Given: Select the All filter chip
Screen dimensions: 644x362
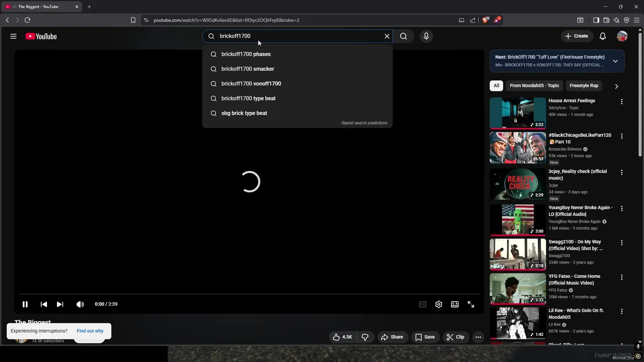Looking at the screenshot, I should (496, 86).
